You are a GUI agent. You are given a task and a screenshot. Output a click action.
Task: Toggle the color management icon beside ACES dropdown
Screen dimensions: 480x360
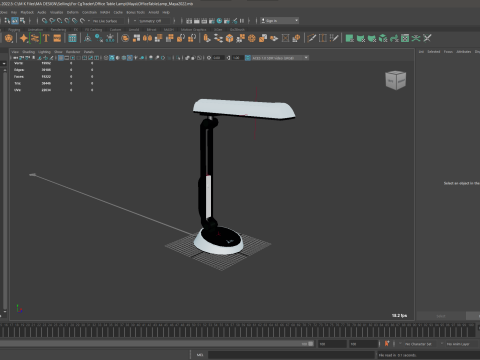click(x=248, y=58)
